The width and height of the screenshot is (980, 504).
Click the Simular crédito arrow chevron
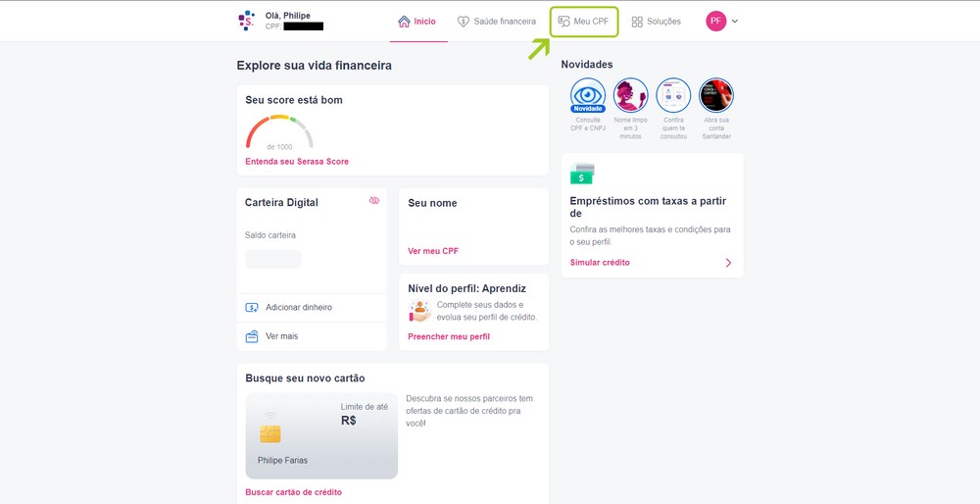[x=728, y=263]
